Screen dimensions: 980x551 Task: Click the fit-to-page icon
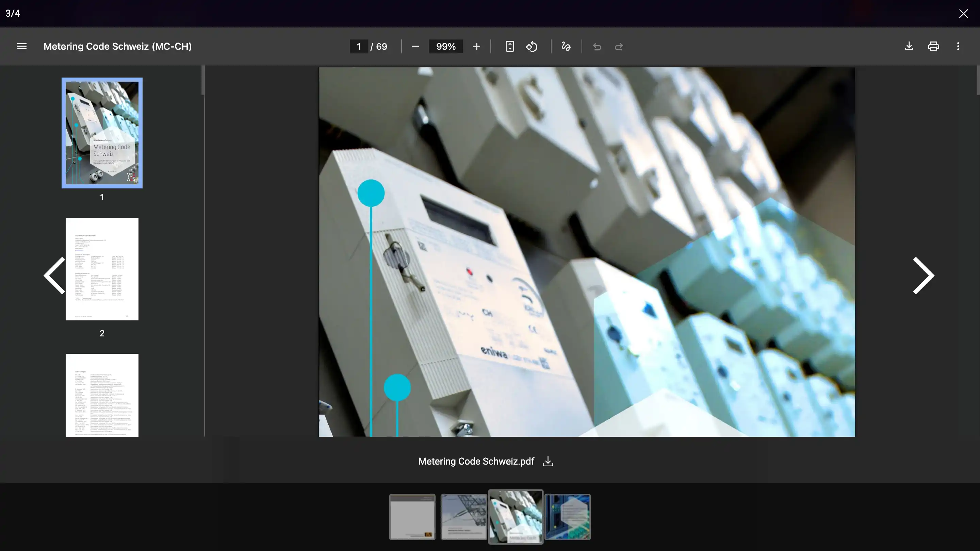pos(510,46)
